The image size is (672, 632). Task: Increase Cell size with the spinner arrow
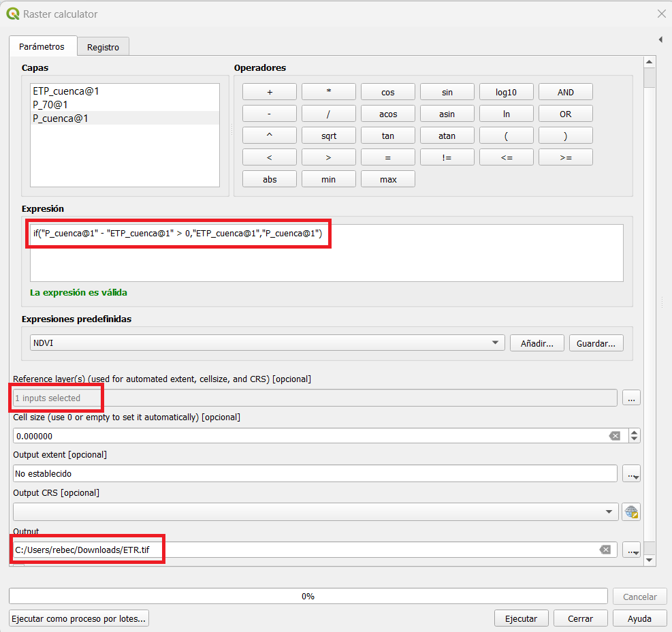point(635,432)
